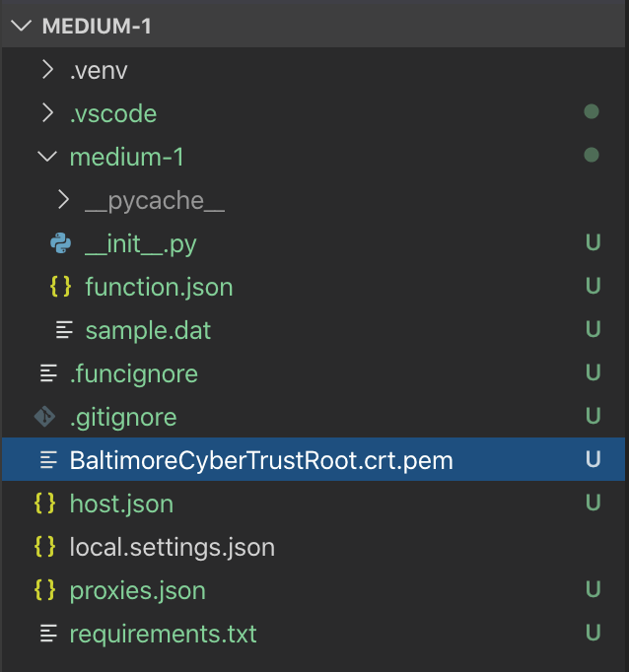Expand the __pycache__ folder
This screenshot has width=629, height=672.
(63, 200)
